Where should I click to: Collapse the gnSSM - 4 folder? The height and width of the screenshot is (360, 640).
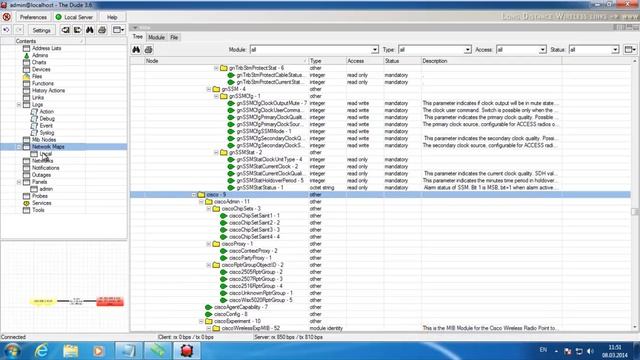[x=209, y=89]
